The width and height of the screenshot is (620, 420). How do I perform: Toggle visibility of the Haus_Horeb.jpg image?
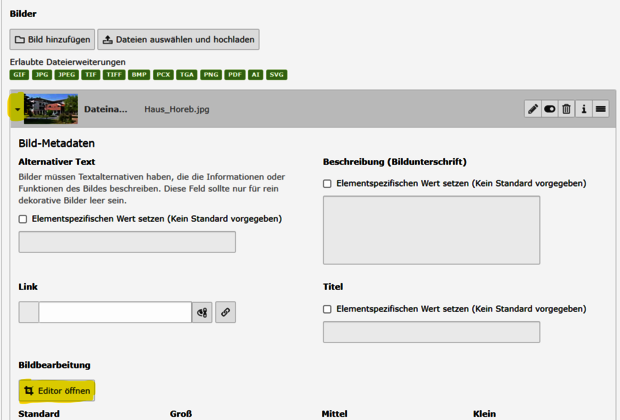tap(550, 109)
